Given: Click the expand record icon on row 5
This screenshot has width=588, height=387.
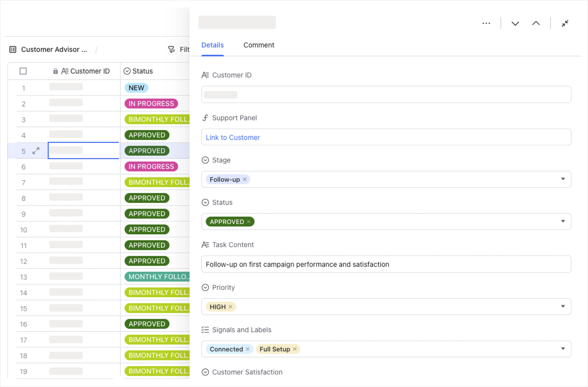Looking at the screenshot, I should [36, 151].
